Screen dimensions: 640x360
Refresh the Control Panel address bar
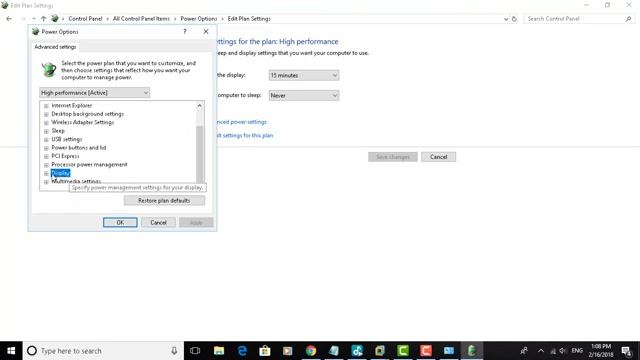point(514,19)
